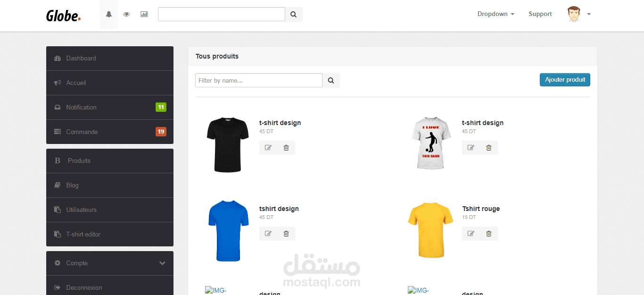The image size is (644, 295).
Task: Edit the black t-shirt design product
Action: (268, 148)
